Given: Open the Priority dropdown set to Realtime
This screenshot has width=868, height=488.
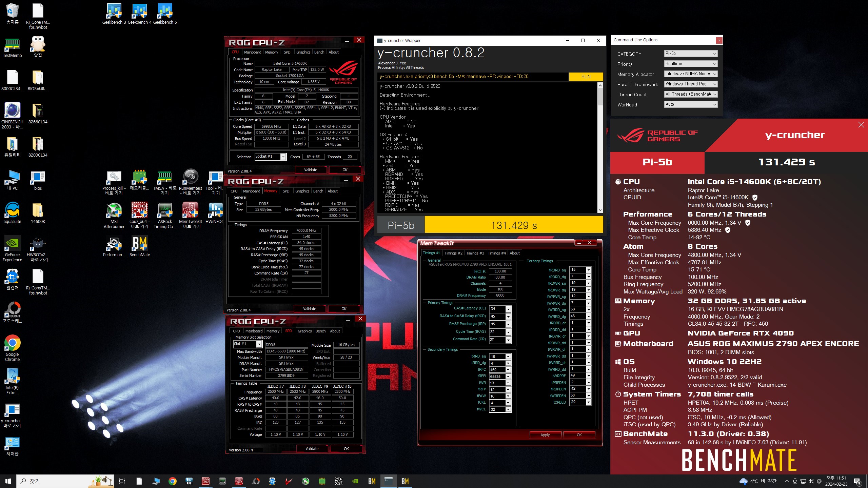Looking at the screenshot, I should [x=691, y=64].
